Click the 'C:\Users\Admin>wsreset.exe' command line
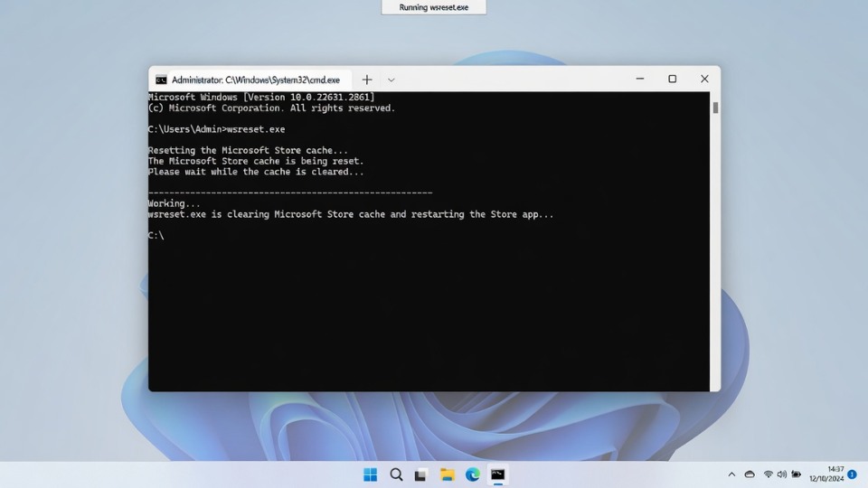 [x=216, y=129]
